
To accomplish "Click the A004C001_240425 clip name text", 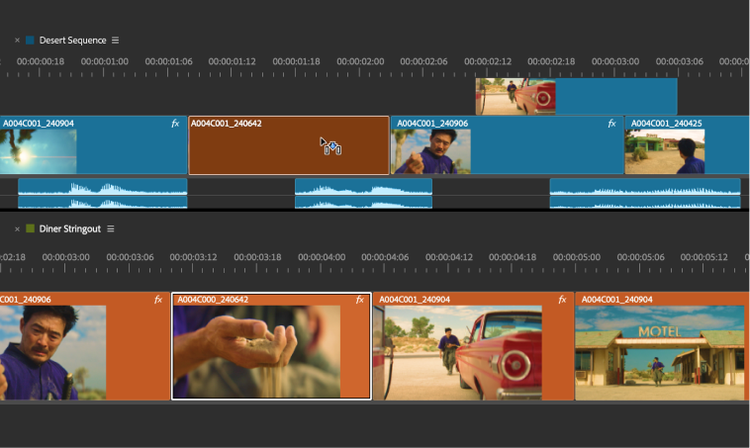I will (666, 123).
